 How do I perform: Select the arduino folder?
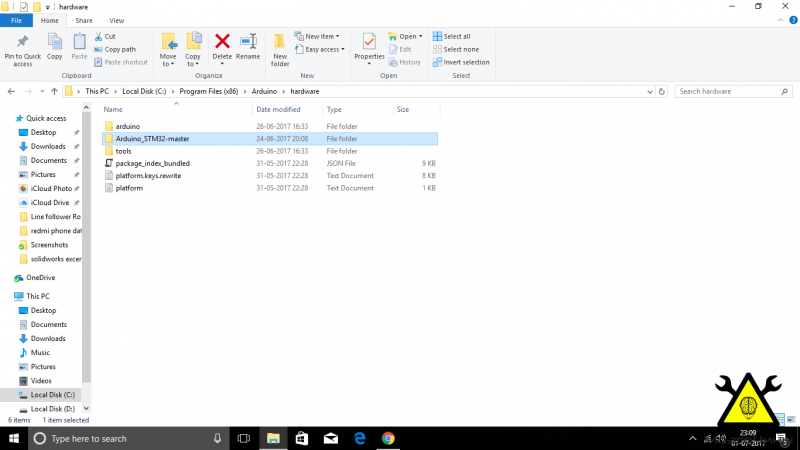point(270,126)
